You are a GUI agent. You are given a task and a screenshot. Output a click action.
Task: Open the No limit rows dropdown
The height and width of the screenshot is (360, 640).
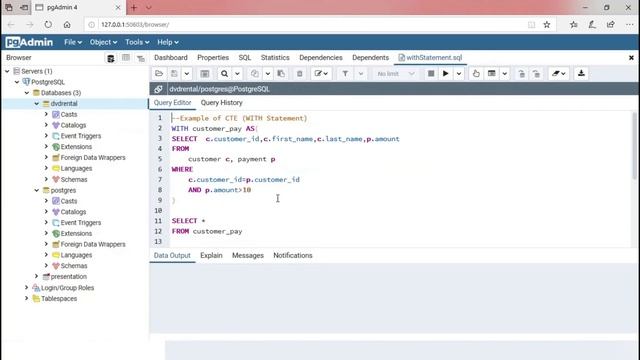coord(396,74)
